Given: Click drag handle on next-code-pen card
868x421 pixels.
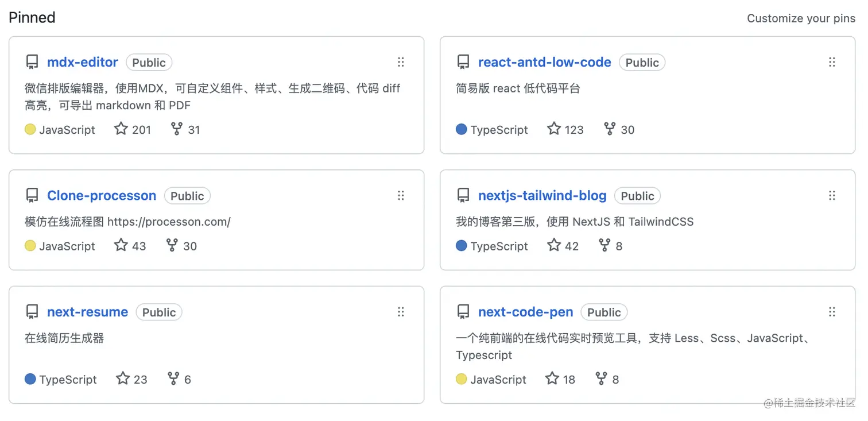Looking at the screenshot, I should (x=832, y=312).
